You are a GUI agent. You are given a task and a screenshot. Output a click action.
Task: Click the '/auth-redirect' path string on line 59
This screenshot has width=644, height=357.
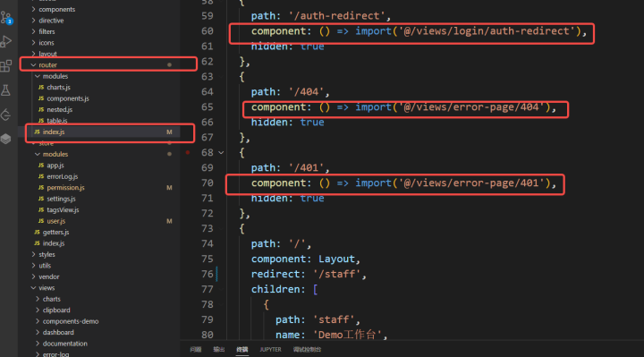[337, 16]
